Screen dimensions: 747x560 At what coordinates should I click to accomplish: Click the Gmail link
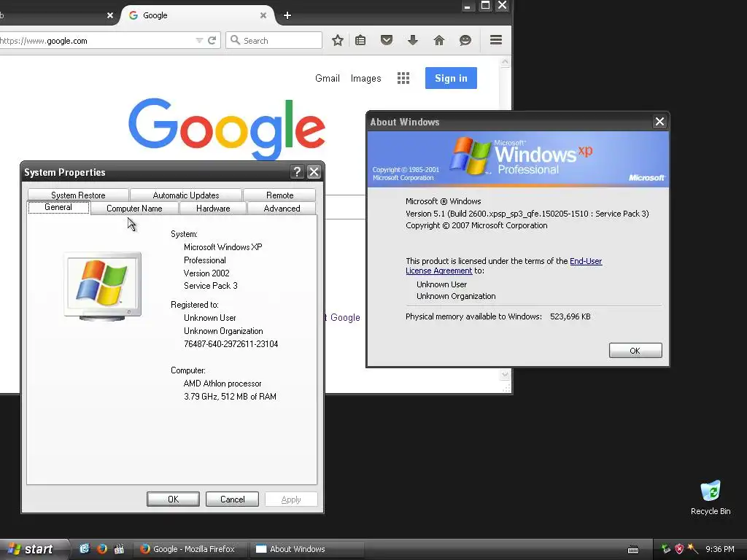pyautogui.click(x=328, y=78)
